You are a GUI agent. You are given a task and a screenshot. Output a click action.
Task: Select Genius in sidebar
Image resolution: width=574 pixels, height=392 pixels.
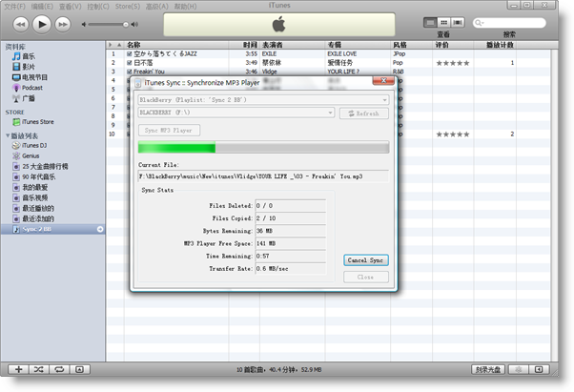(x=31, y=155)
